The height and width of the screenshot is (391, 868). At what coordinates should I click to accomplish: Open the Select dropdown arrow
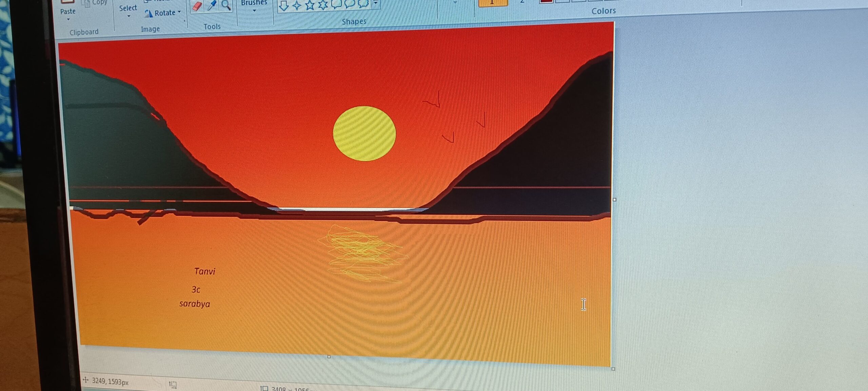pos(129,16)
